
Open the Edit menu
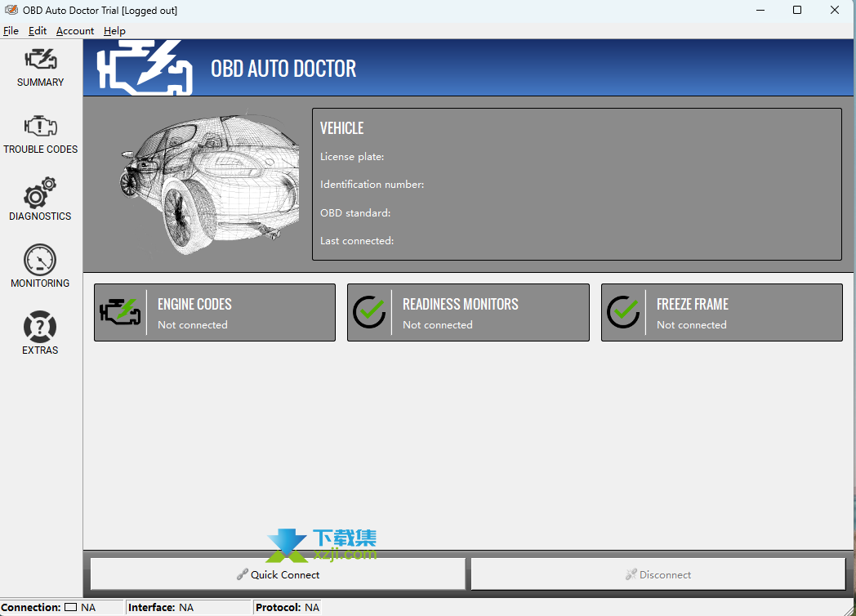coord(38,30)
